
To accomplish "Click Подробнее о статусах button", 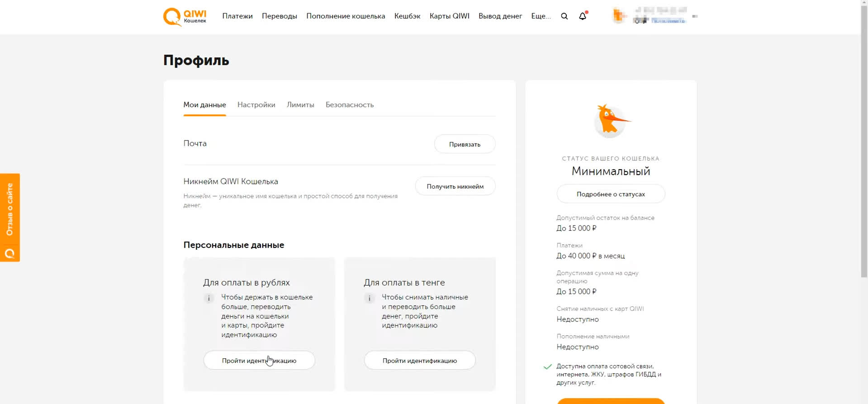I will tap(611, 194).
